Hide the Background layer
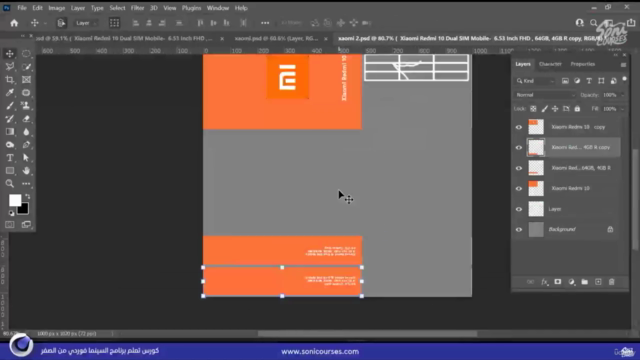Screen dimensions: 640x360 [519, 229]
